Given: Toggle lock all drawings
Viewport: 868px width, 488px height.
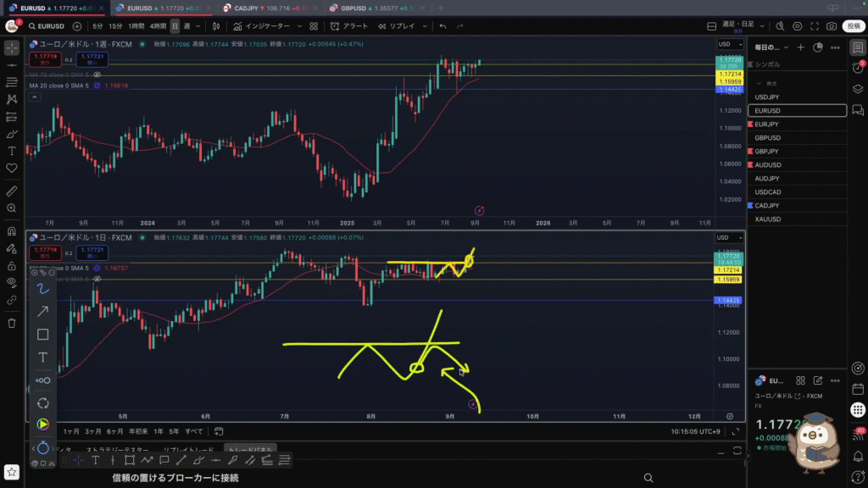Looking at the screenshot, I should [12, 266].
